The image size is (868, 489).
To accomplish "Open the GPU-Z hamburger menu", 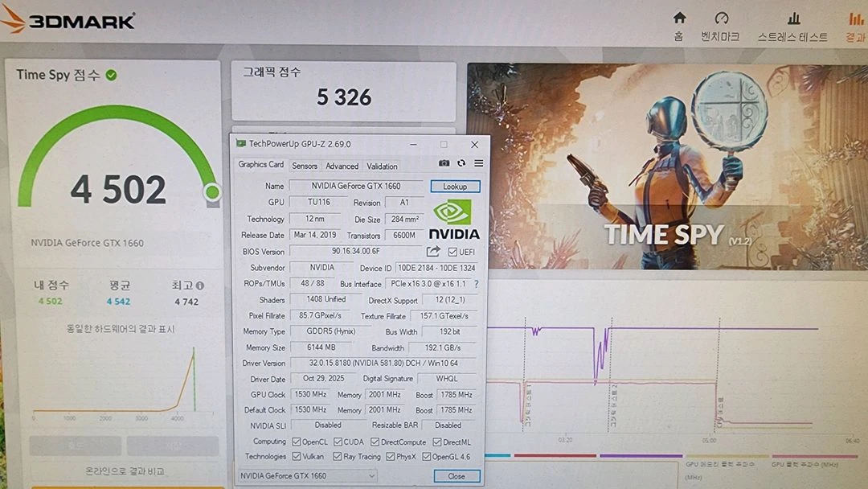I will (x=479, y=163).
